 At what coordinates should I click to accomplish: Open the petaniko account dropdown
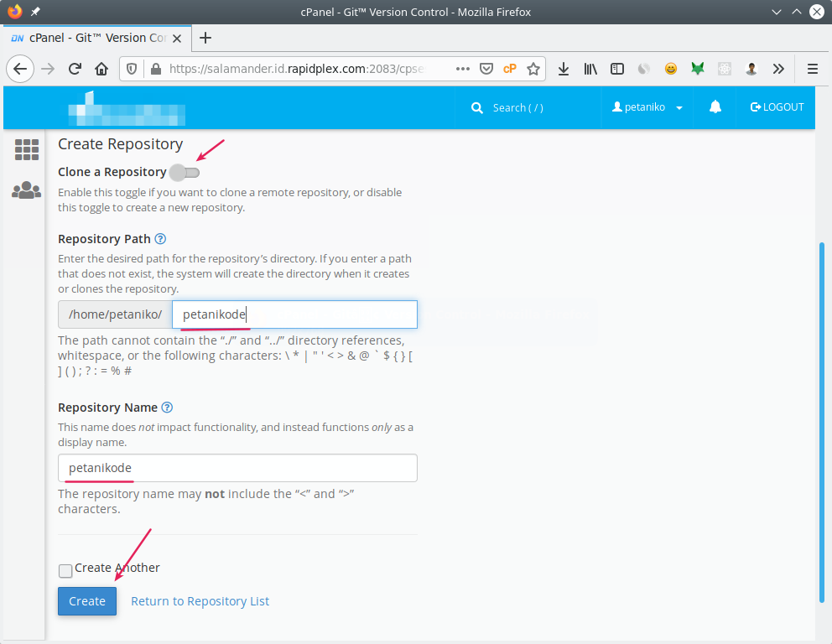click(x=647, y=107)
